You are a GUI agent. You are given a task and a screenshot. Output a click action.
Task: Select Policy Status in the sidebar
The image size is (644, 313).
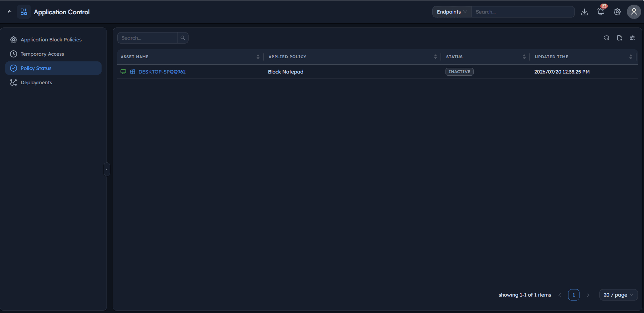tap(53, 68)
